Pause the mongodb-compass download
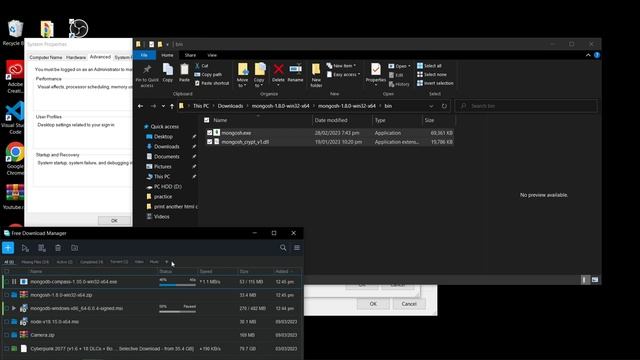This screenshot has height=360, width=640. (x=14, y=282)
